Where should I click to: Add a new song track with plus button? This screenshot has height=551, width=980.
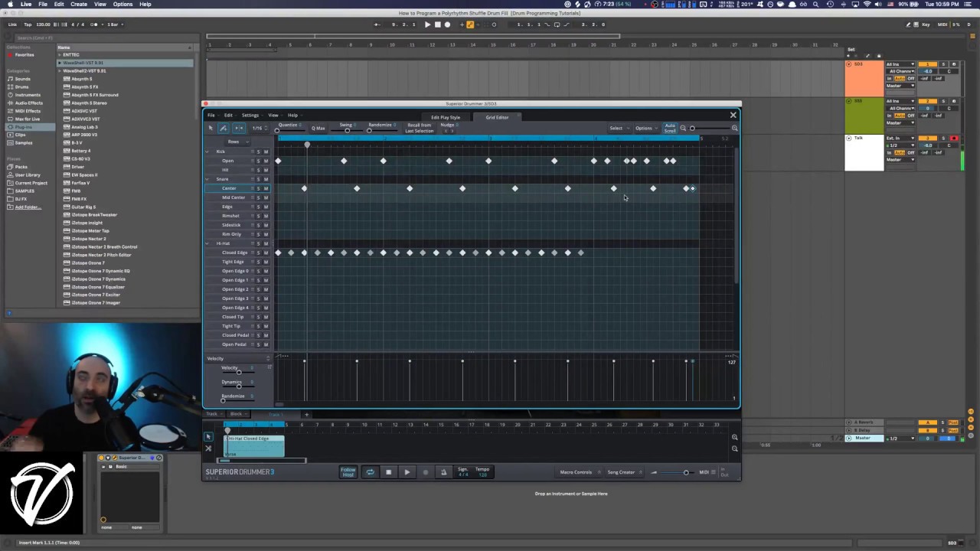[306, 415]
